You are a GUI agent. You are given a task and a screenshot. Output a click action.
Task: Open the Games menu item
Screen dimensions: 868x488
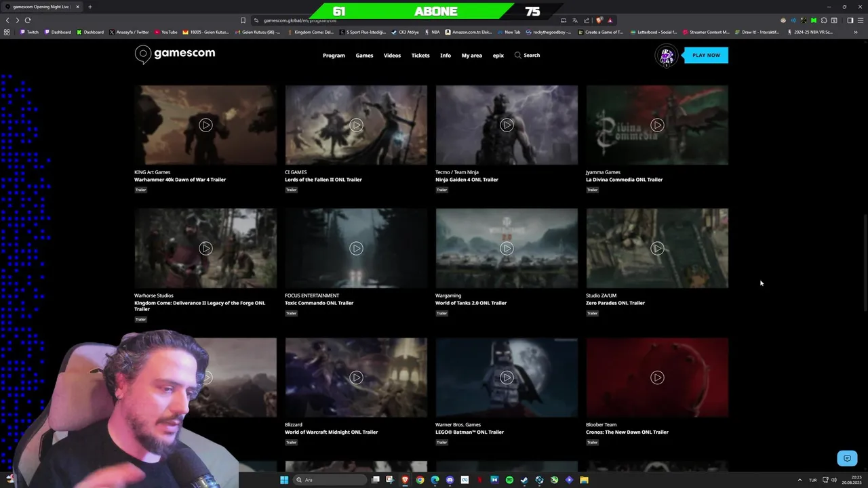(364, 56)
